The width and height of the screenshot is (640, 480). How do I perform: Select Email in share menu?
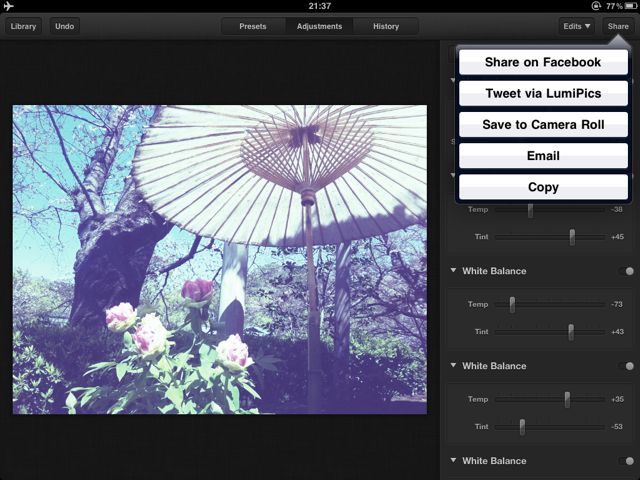[543, 156]
